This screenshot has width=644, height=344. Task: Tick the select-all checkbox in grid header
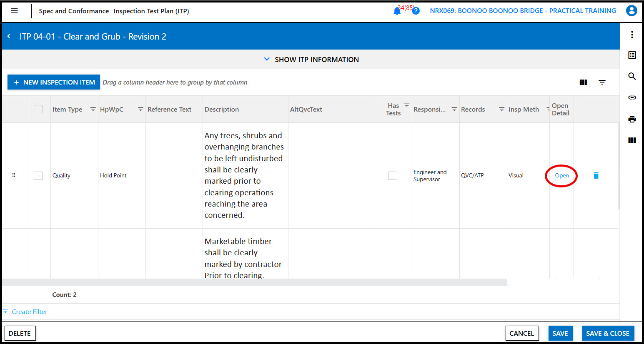(38, 109)
